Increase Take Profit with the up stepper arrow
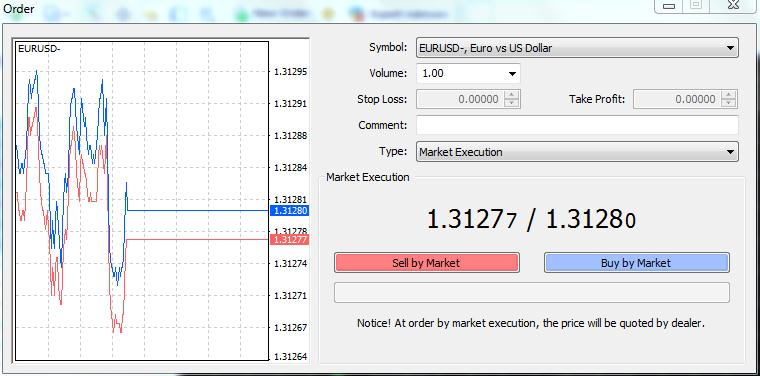Viewport: 760px width, 376px height. pos(728,94)
